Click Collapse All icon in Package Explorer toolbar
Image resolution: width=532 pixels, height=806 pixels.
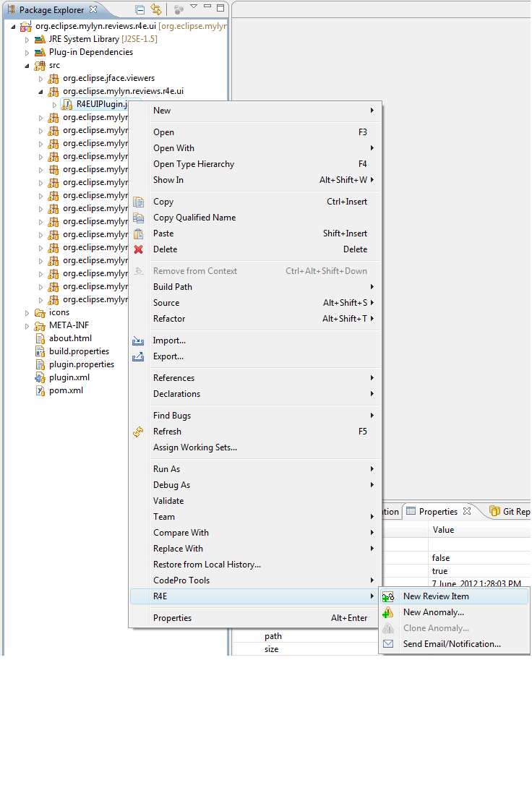(140, 9)
